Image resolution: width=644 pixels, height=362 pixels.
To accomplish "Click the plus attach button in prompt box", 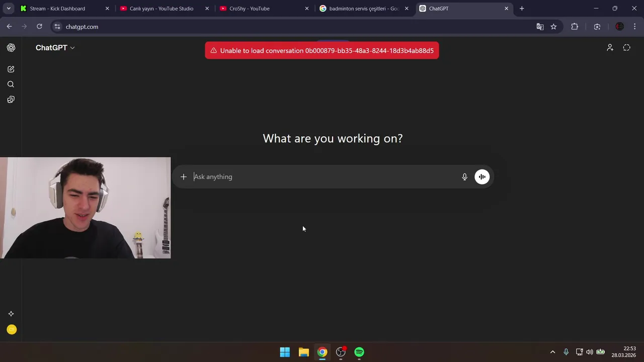I will [x=184, y=176].
